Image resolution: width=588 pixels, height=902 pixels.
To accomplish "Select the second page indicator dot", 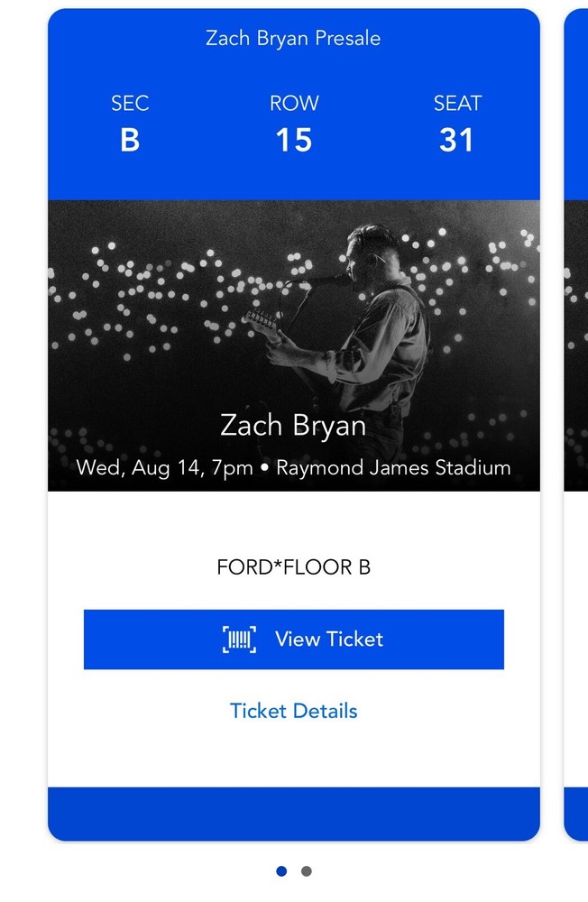I will [306, 870].
